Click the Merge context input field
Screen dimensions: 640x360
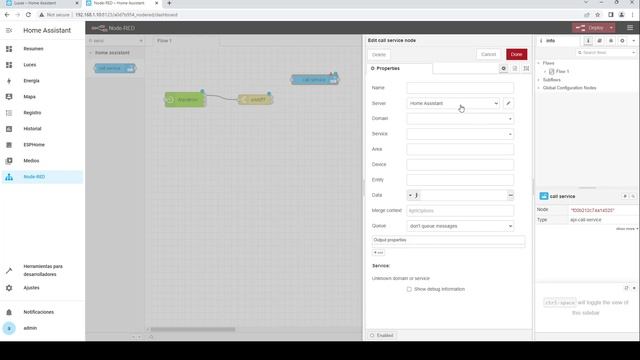tap(460, 211)
